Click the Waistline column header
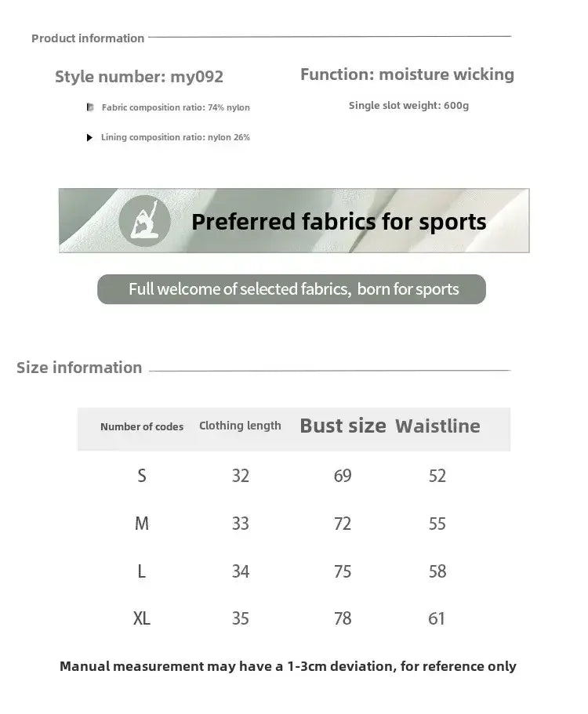588x714 pixels. pos(437,426)
